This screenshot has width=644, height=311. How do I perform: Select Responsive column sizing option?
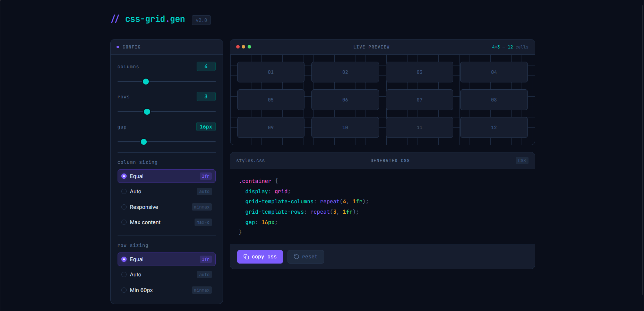pyautogui.click(x=166, y=207)
